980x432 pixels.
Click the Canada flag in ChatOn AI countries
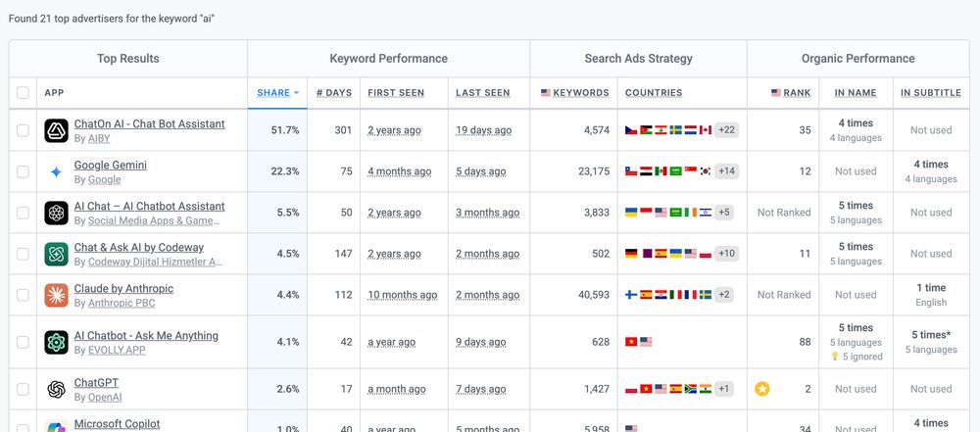(x=705, y=130)
